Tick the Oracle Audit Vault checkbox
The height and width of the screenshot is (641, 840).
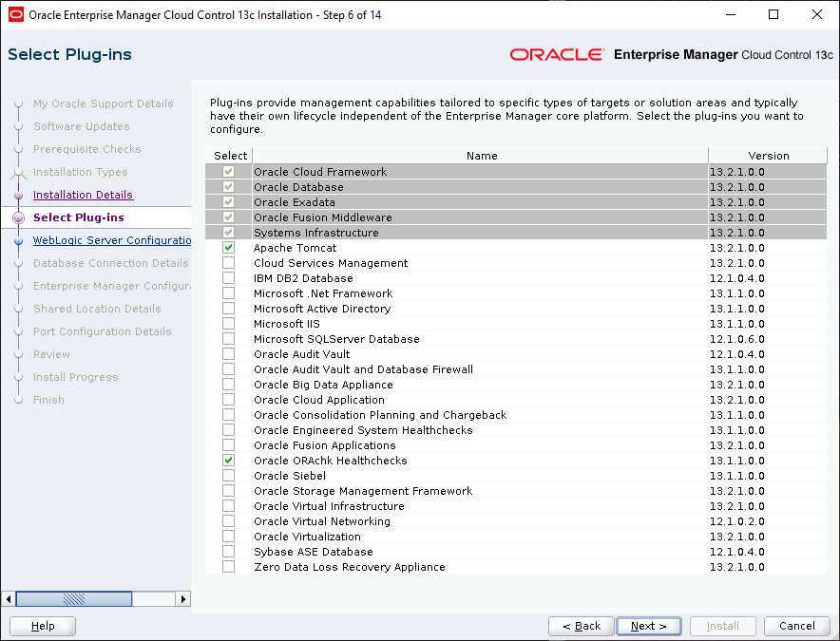coord(229,354)
